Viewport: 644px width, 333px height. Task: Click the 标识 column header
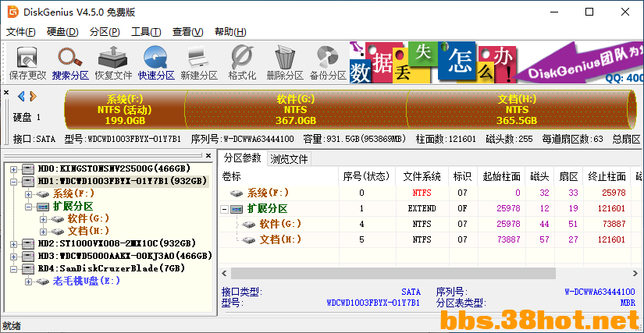[x=462, y=177]
